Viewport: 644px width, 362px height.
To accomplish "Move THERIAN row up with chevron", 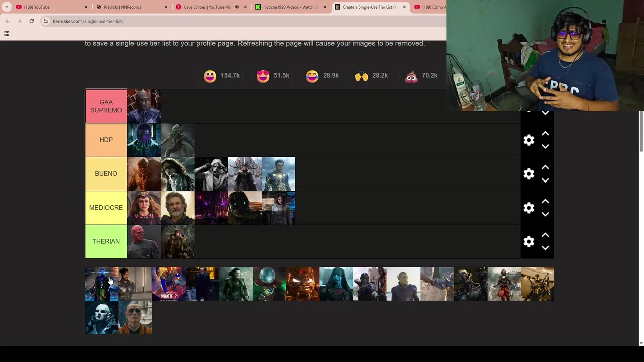I will click(x=545, y=235).
